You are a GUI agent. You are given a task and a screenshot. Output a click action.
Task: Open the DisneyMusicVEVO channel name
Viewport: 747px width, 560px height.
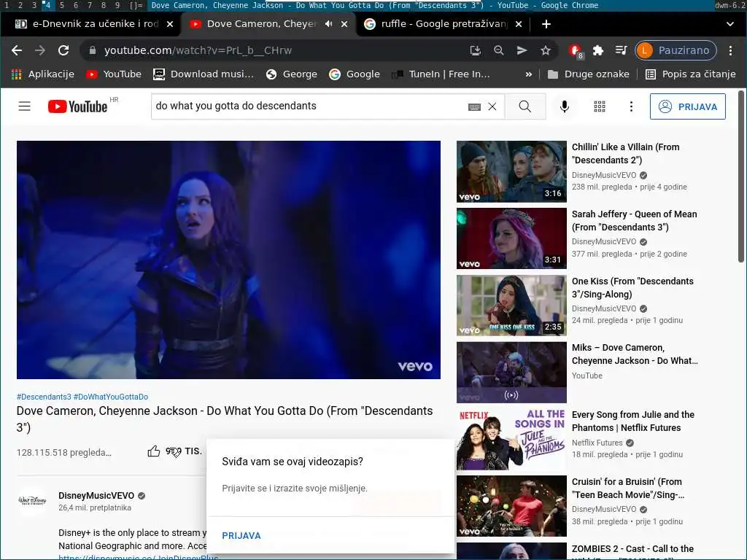click(96, 495)
